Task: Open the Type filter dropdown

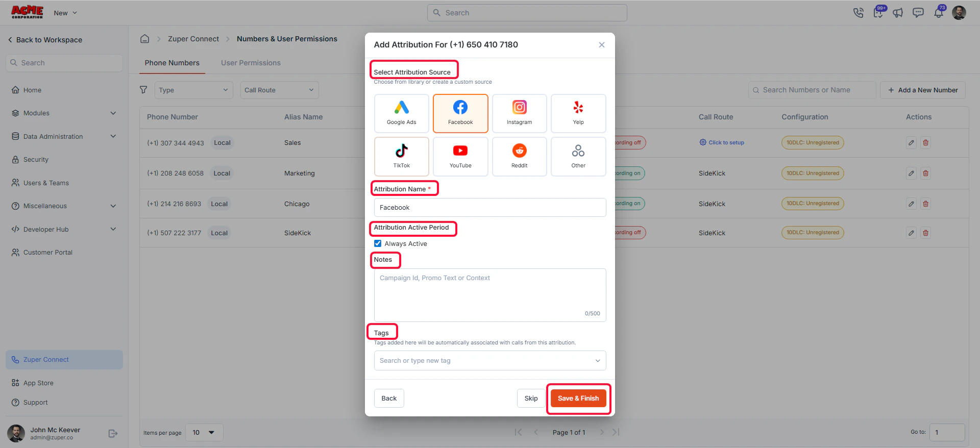Action: tap(194, 90)
